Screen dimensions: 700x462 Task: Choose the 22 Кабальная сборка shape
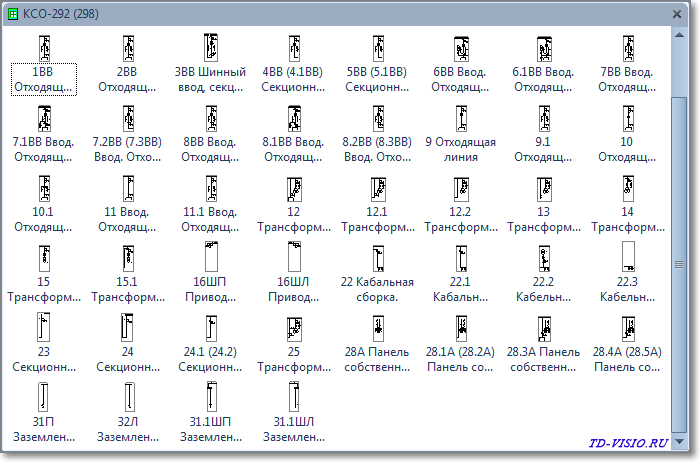click(x=377, y=274)
